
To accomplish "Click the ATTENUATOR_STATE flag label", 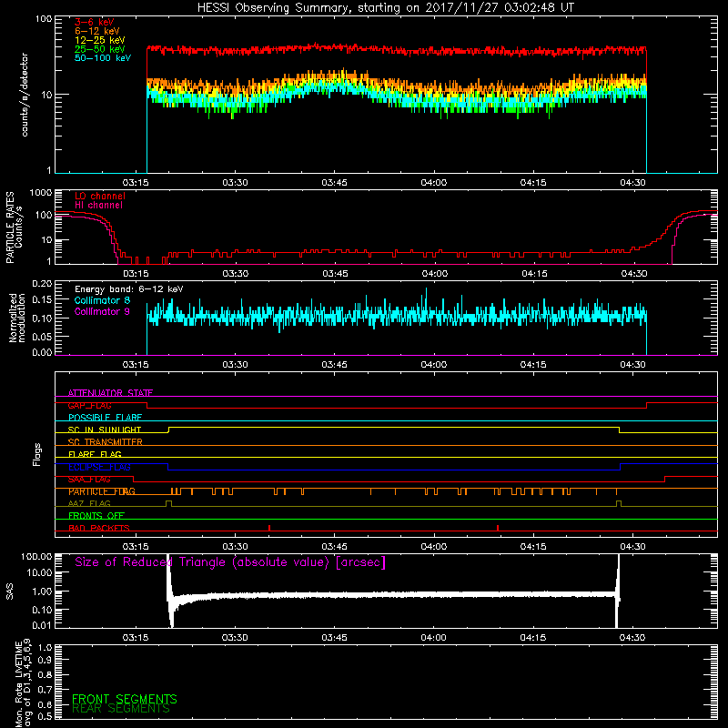I will pos(110,393).
